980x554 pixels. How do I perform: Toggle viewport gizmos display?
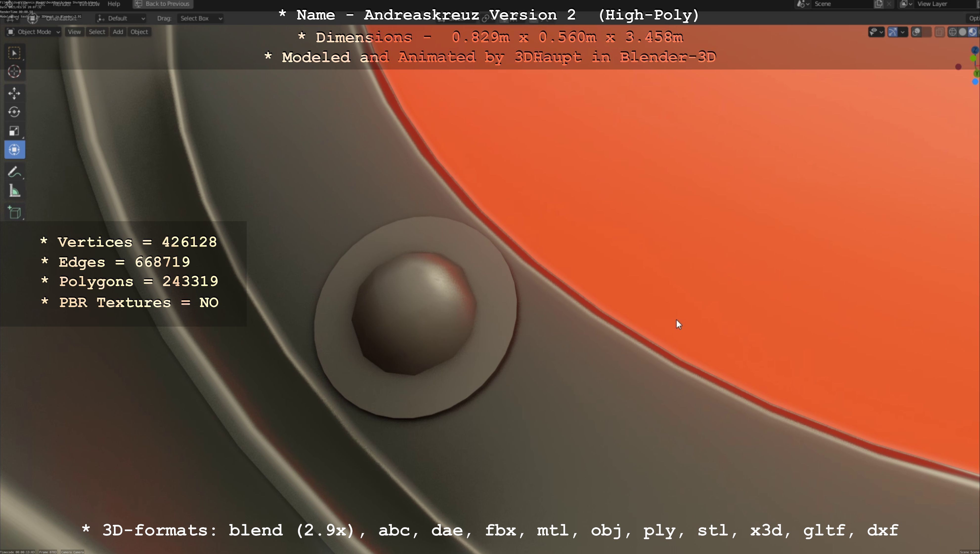tap(893, 32)
